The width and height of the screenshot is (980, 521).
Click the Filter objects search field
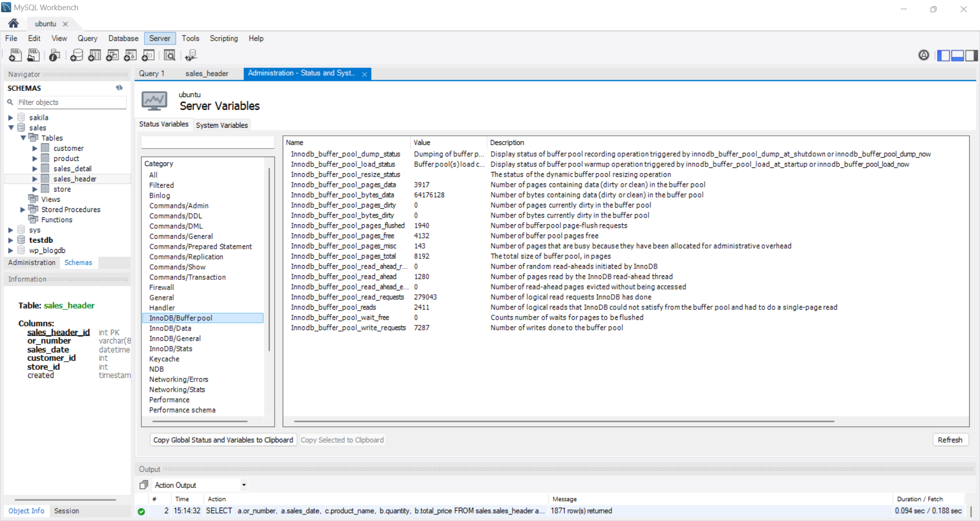(71, 102)
